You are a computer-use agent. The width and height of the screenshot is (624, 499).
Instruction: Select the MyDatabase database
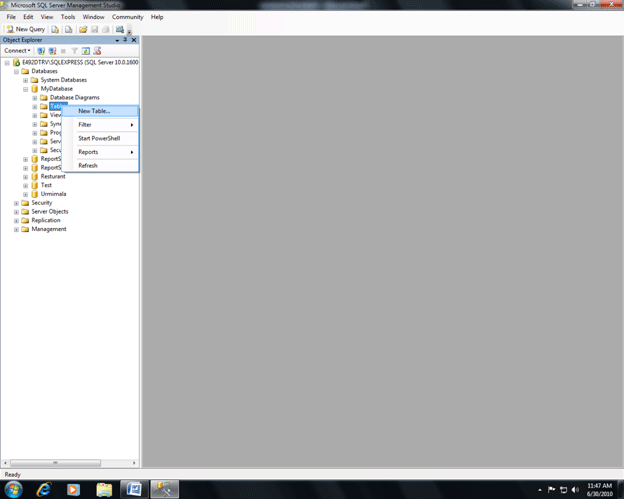57,89
